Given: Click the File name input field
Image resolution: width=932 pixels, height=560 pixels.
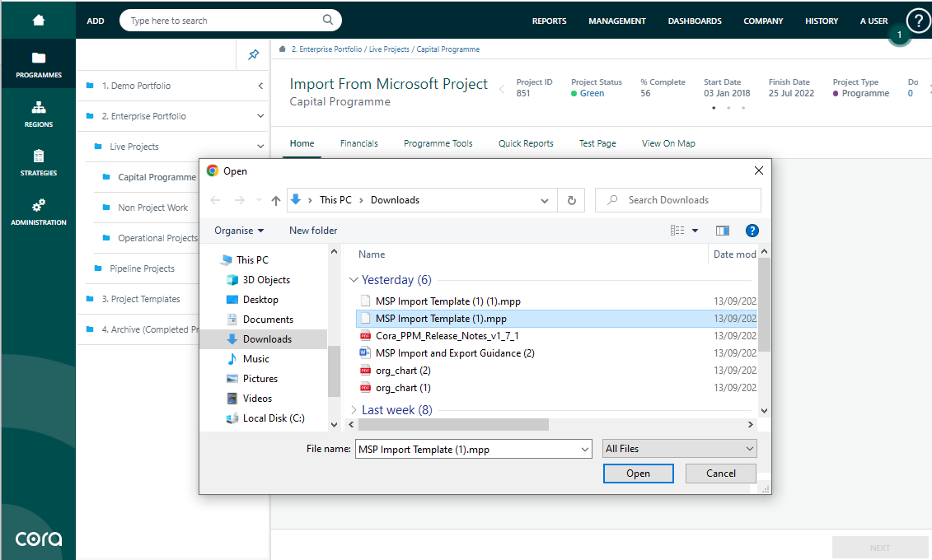Looking at the screenshot, I should tap(466, 450).
